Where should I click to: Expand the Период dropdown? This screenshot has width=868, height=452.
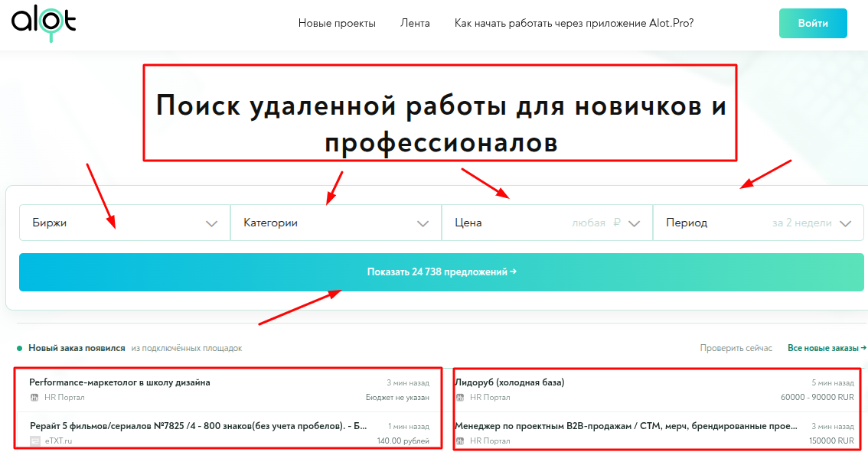click(759, 223)
